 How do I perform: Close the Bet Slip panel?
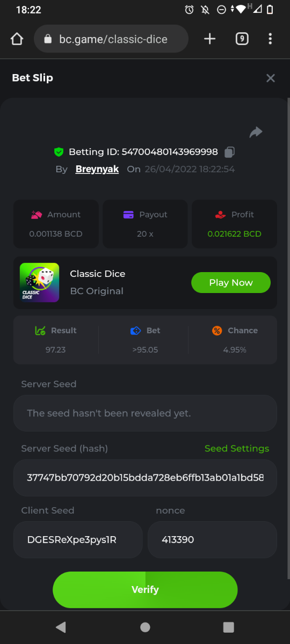[x=271, y=78]
